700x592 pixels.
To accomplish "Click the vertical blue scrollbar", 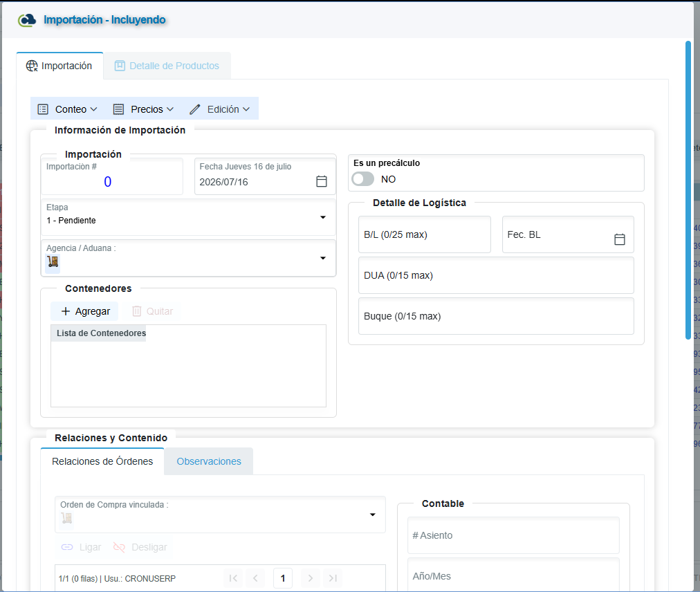I will coord(688,189).
